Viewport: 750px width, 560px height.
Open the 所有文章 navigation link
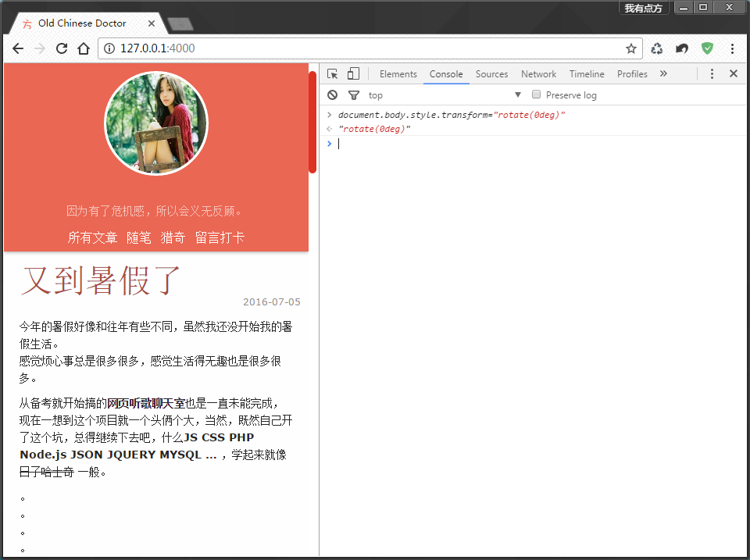[x=92, y=237]
